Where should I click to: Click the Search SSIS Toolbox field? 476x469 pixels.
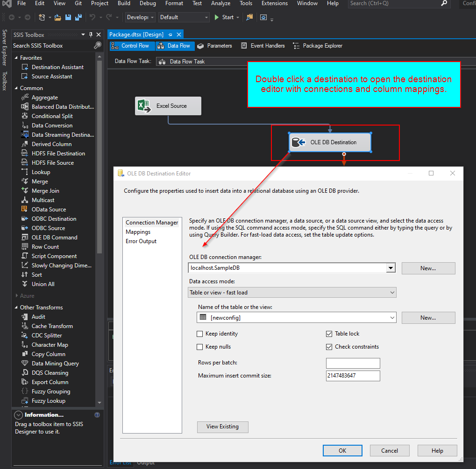tap(52, 46)
